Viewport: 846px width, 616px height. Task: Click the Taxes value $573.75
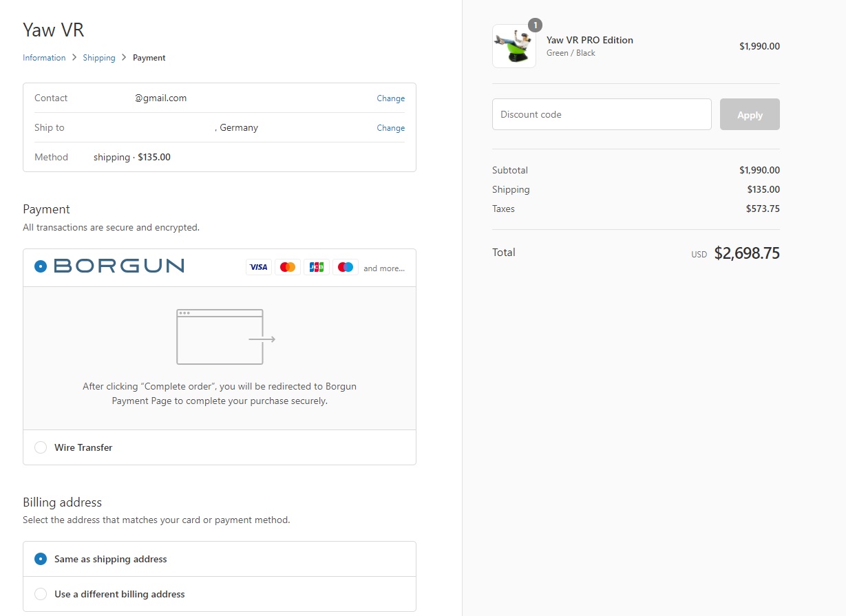[763, 209]
